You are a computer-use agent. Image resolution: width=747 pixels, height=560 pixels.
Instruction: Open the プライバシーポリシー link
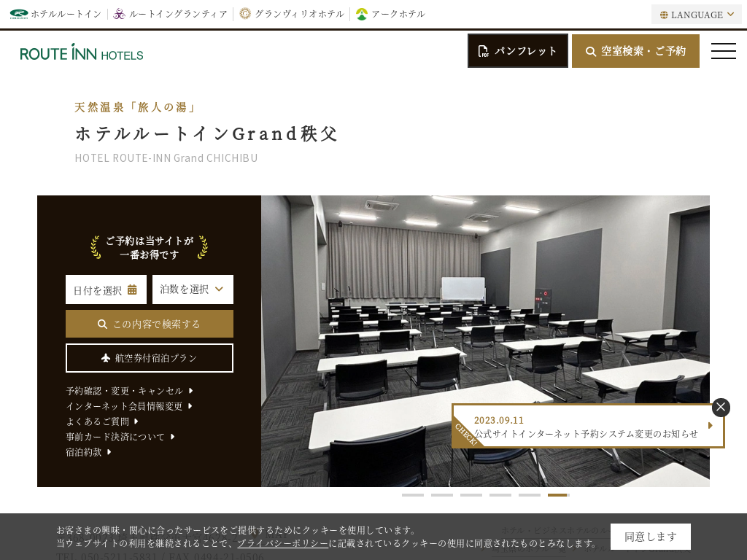[283, 543]
